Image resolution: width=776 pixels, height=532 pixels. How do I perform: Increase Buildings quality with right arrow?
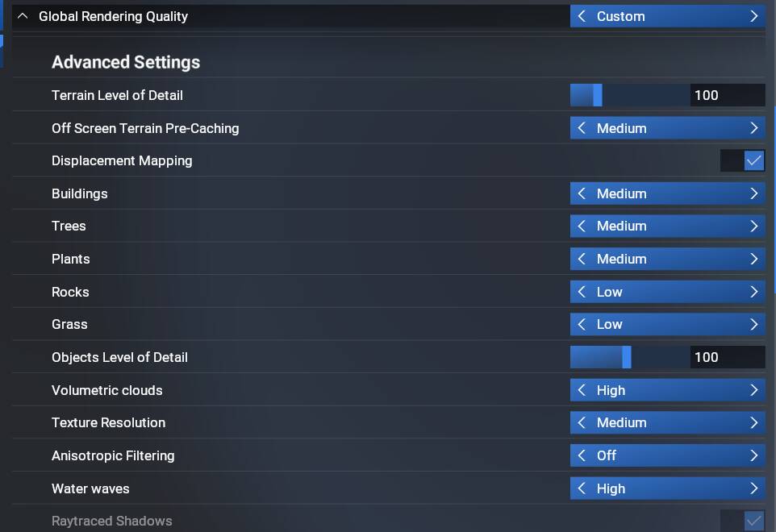tap(753, 193)
